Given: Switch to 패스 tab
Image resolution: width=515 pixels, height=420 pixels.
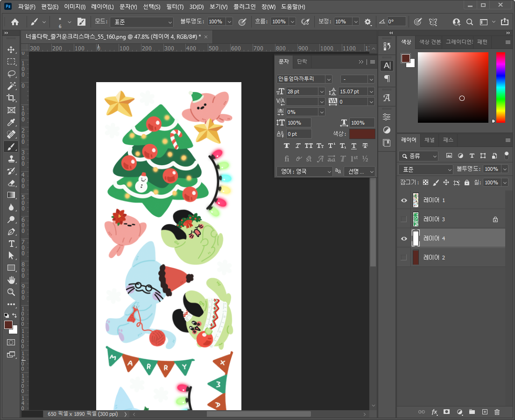Looking at the screenshot, I should tap(448, 140).
